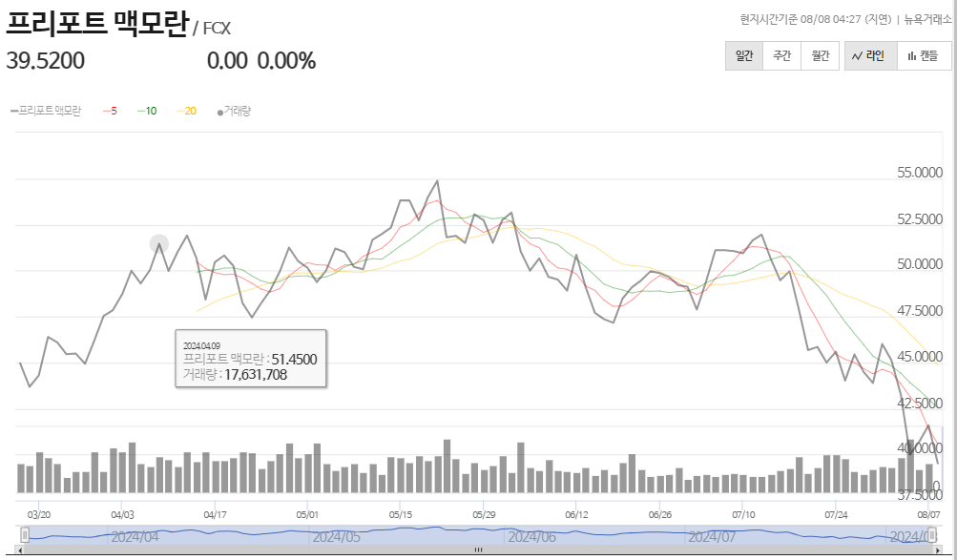The width and height of the screenshot is (957, 560).
Task: Click the tooltip price value 51.4500
Action: pos(294,360)
